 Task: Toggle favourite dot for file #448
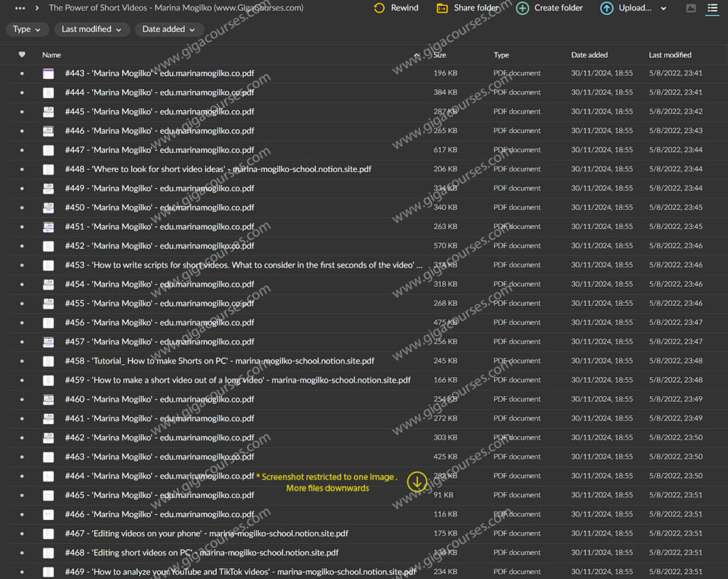22,169
